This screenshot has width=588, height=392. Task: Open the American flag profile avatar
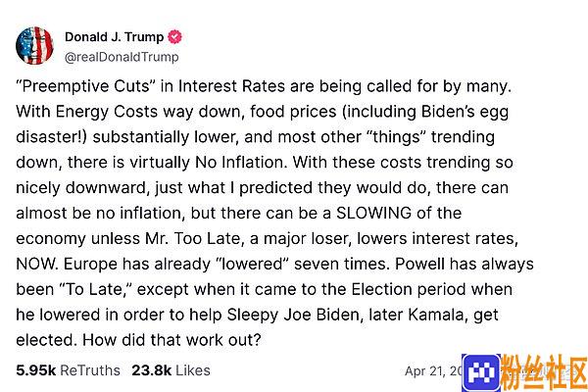[x=34, y=46]
